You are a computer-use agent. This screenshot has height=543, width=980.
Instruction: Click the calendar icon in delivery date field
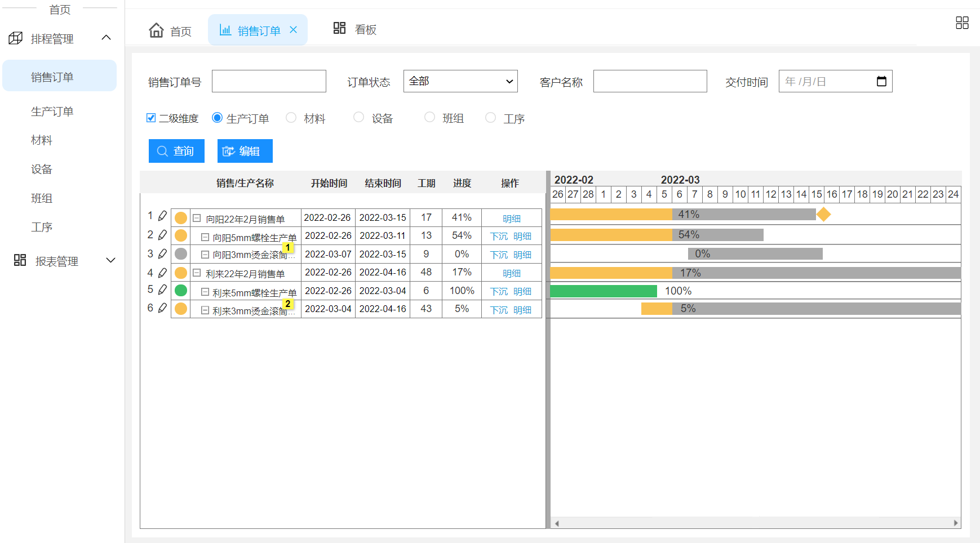(881, 82)
